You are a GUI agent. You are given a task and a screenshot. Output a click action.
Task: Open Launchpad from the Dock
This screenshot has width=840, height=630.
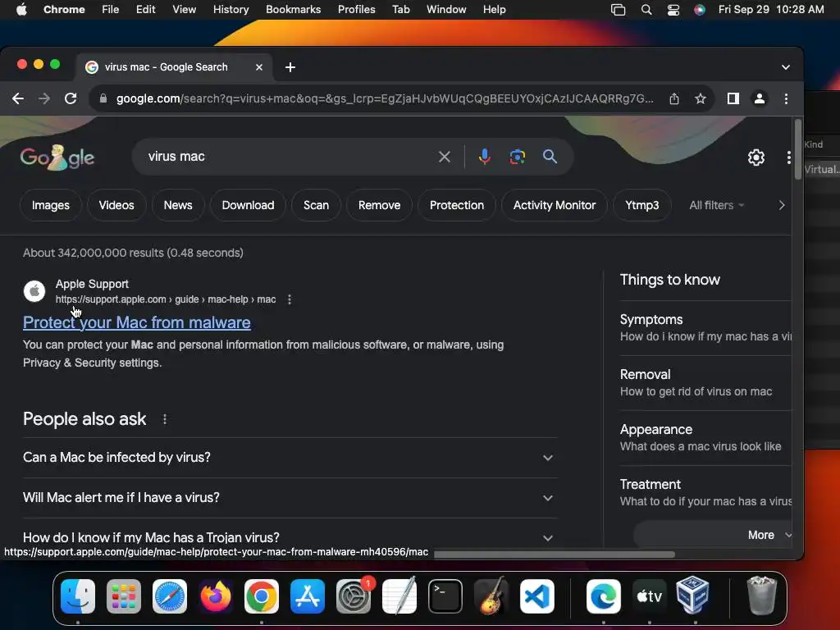tap(124, 596)
